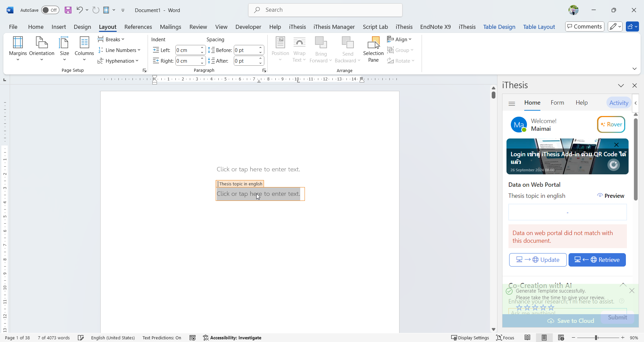Open the Align dropdown

click(x=399, y=40)
